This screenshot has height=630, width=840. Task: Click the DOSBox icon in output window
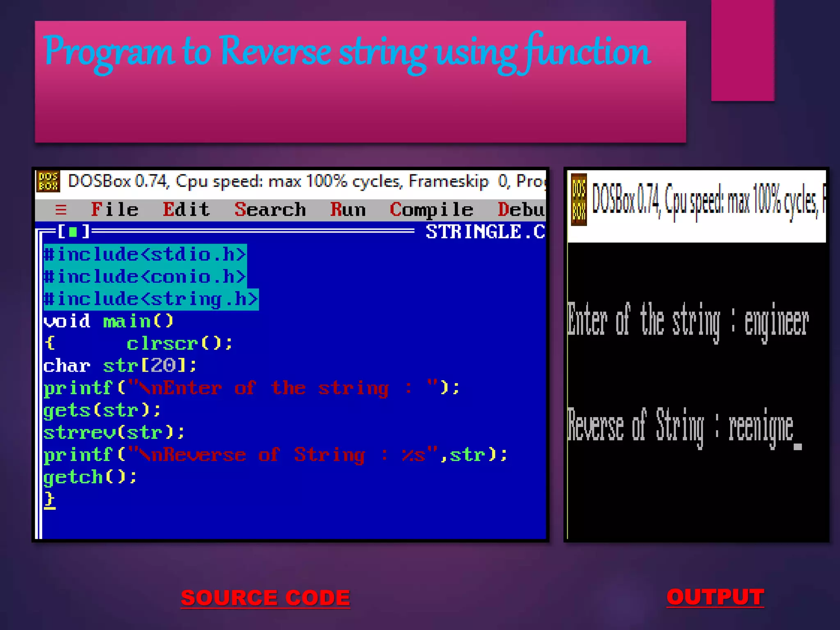[579, 200]
